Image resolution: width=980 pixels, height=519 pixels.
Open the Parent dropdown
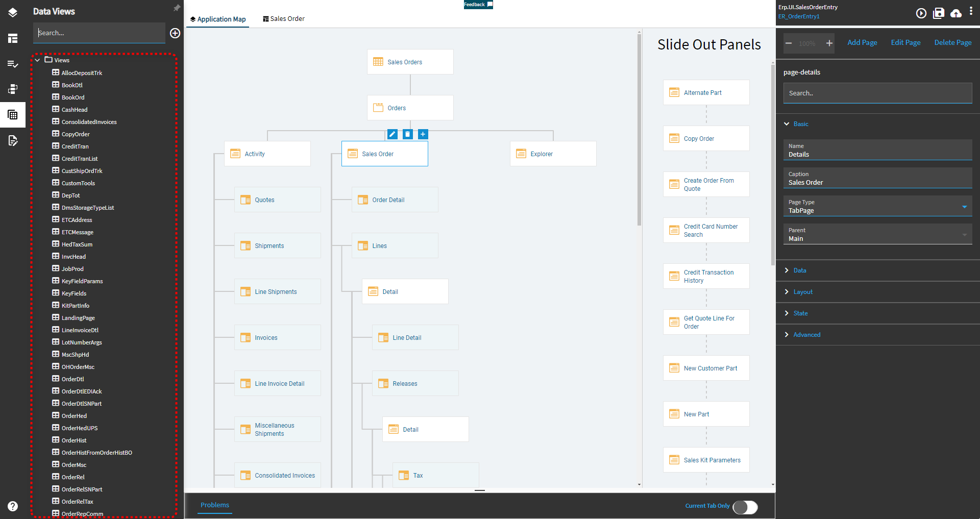click(x=878, y=234)
